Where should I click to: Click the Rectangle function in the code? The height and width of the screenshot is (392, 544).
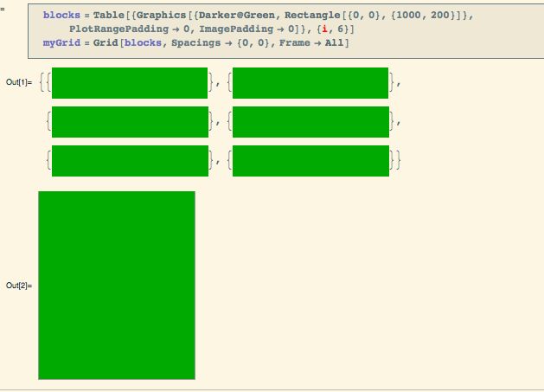pyautogui.click(x=312, y=15)
